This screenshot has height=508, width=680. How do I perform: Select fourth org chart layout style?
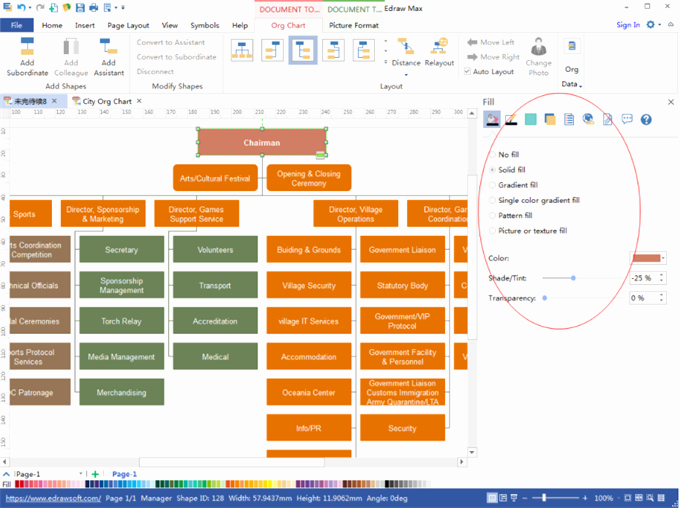[333, 50]
